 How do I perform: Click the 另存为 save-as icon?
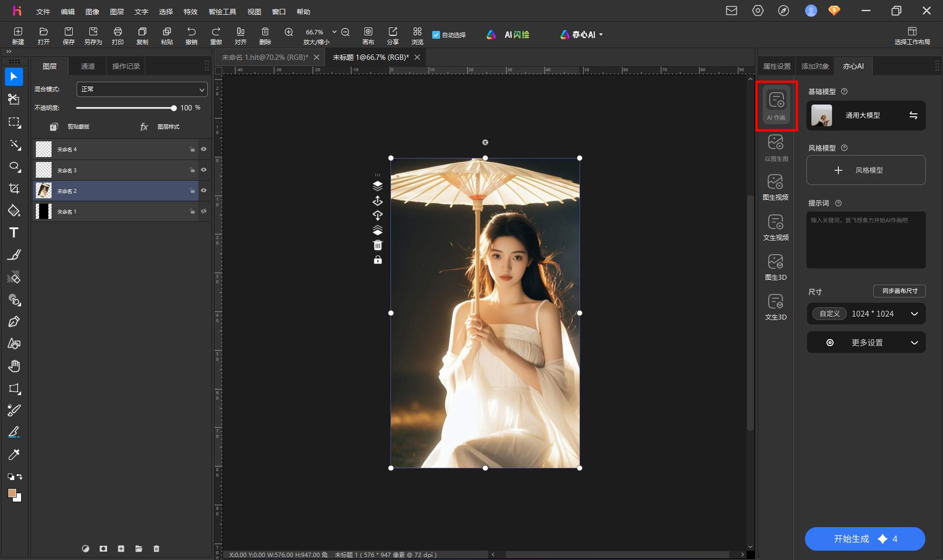tap(93, 31)
